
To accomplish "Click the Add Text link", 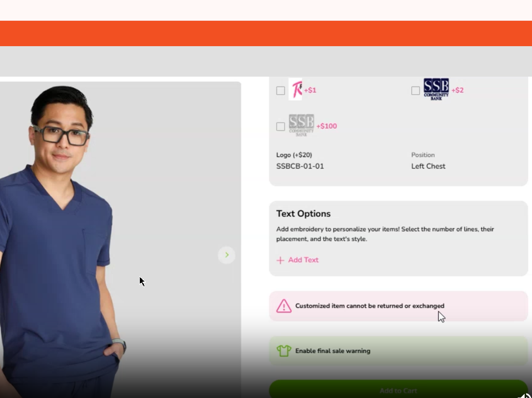I will [303, 260].
